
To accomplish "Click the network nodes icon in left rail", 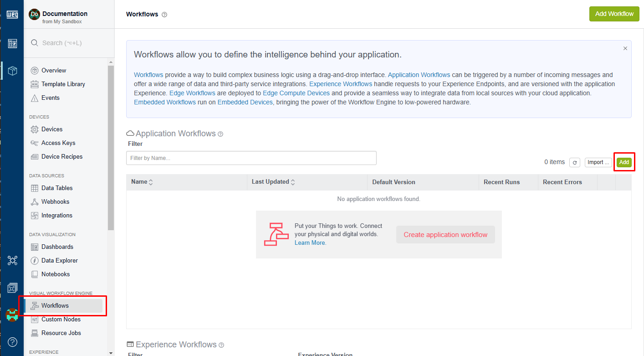I will [12, 260].
